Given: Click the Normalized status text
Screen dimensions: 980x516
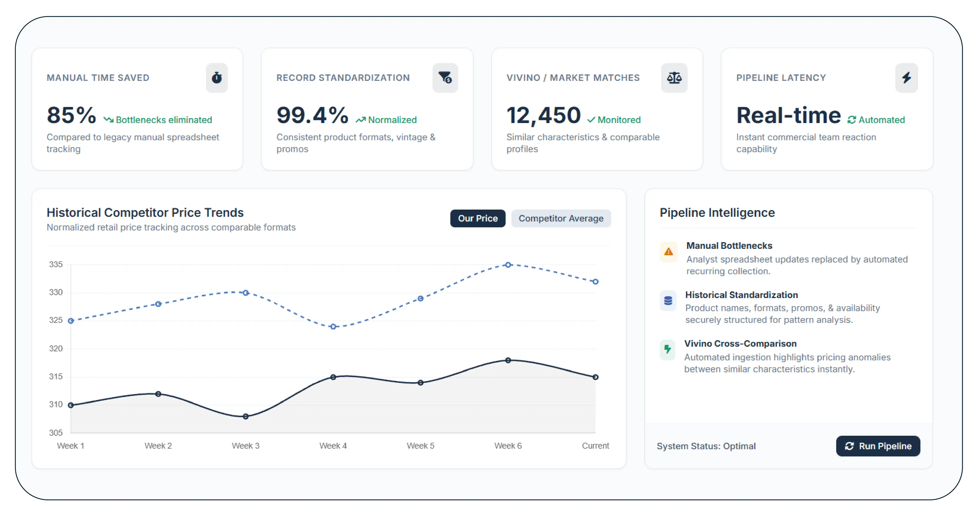Looking at the screenshot, I should [x=392, y=120].
